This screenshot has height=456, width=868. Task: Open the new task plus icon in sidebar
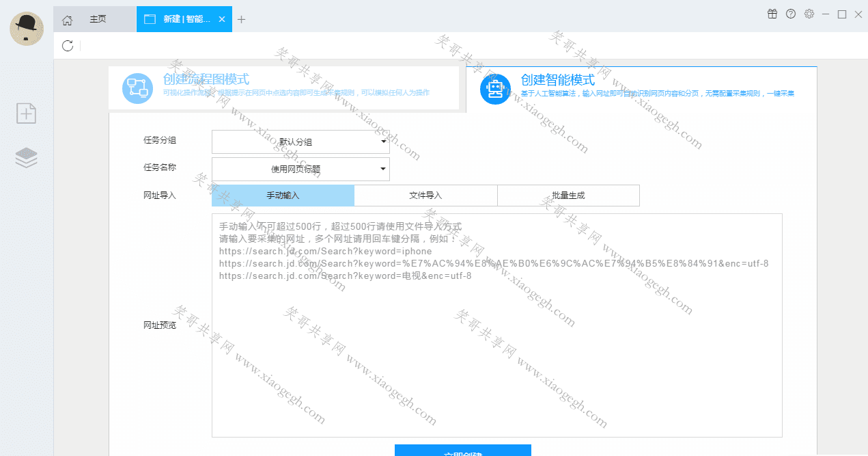26,113
